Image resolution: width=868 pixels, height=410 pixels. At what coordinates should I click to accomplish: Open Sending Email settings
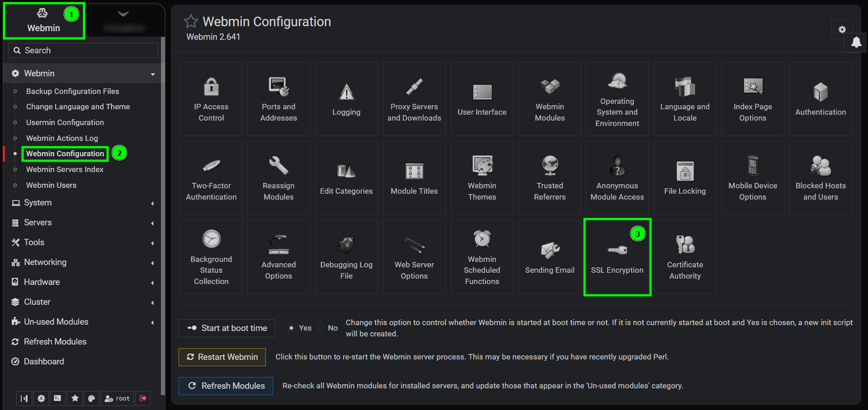pos(550,257)
